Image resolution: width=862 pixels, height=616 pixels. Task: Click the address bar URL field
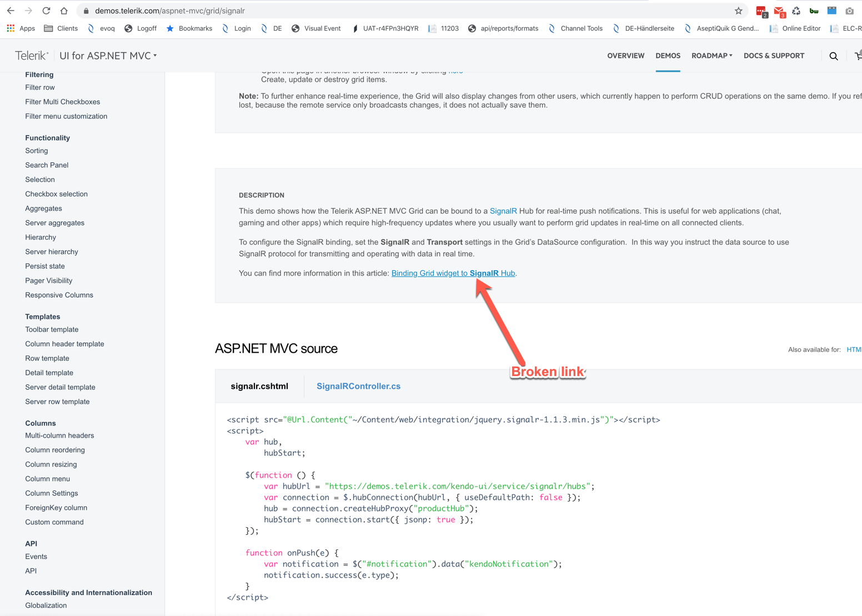(411, 11)
